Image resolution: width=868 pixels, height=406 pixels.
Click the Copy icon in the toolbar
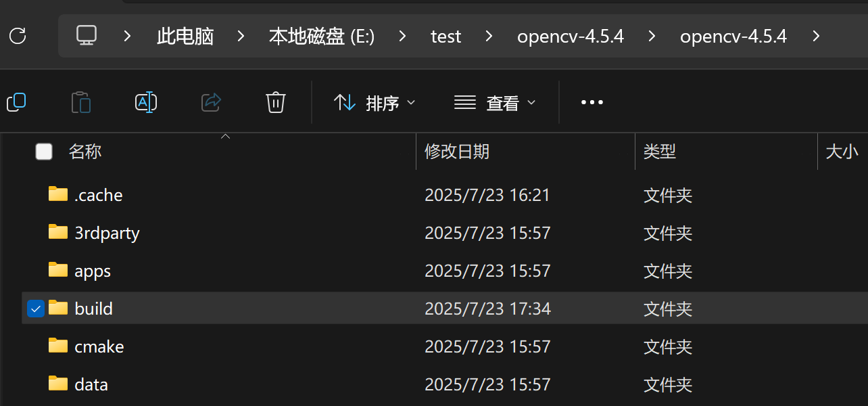(16, 102)
